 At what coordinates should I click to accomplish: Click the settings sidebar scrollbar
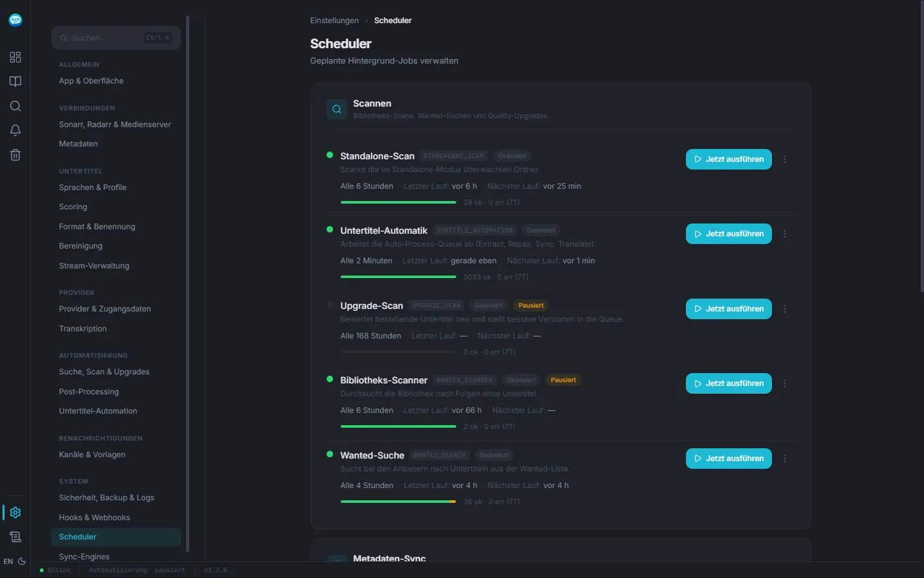click(188, 283)
